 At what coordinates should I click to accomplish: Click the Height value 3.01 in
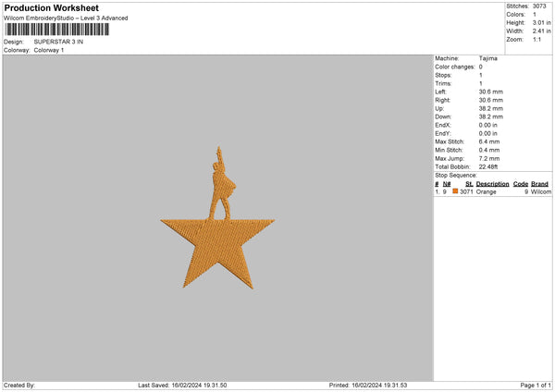coord(541,22)
